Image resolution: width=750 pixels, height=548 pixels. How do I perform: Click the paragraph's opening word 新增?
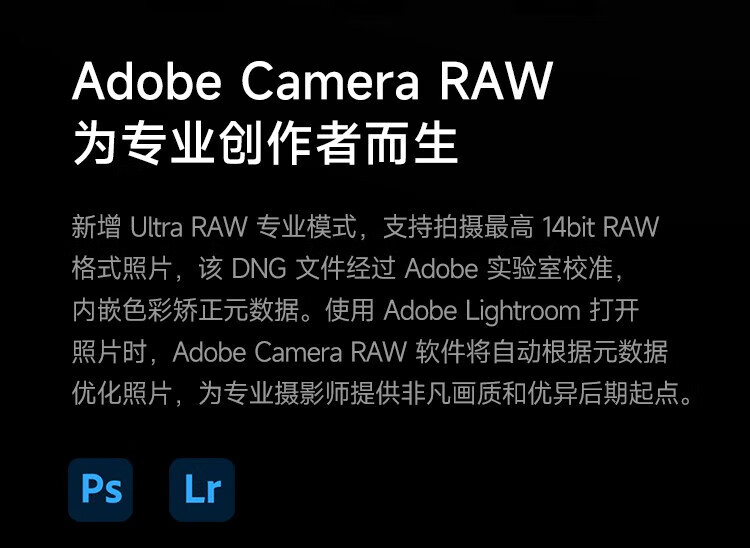[x=97, y=227]
